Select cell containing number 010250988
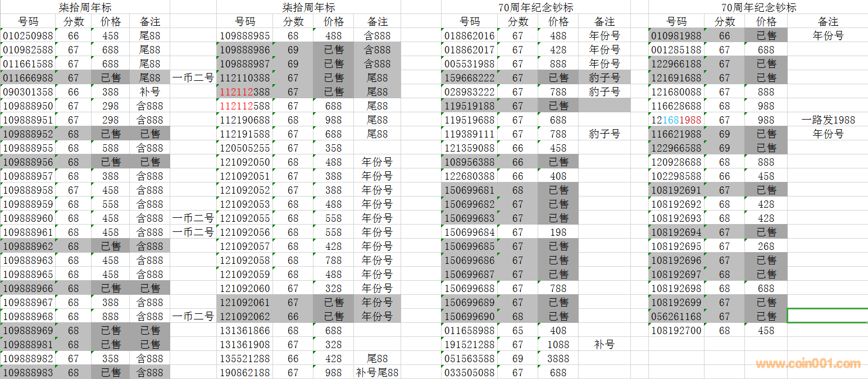The height and width of the screenshot is (379, 868). (x=28, y=36)
